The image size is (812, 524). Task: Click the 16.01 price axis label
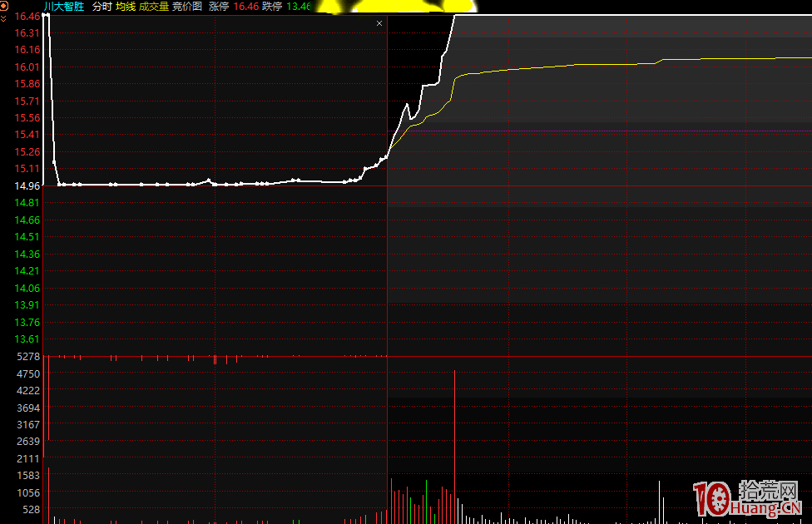(27, 67)
